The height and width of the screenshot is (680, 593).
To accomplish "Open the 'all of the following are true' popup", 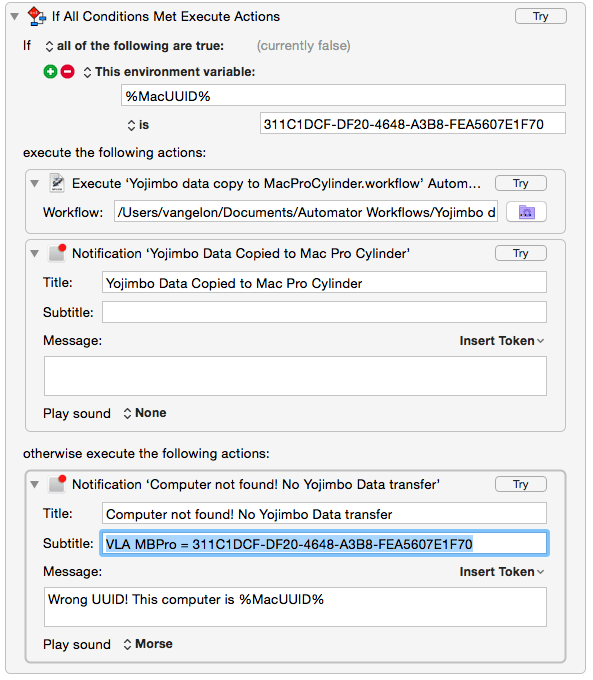I will 134,46.
